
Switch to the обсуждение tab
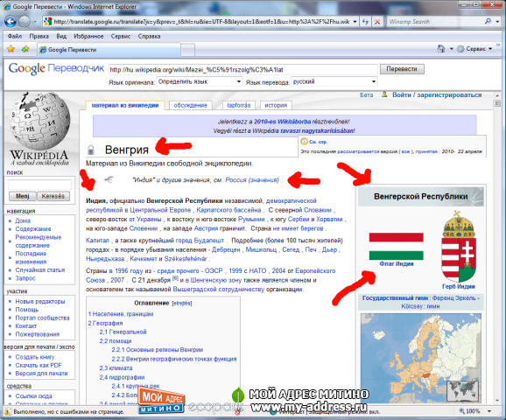pyautogui.click(x=190, y=105)
